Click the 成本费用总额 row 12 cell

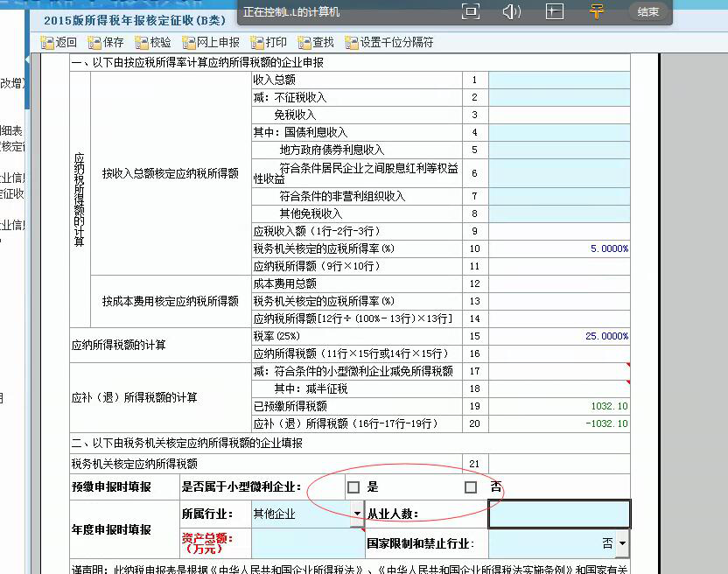[558, 283]
